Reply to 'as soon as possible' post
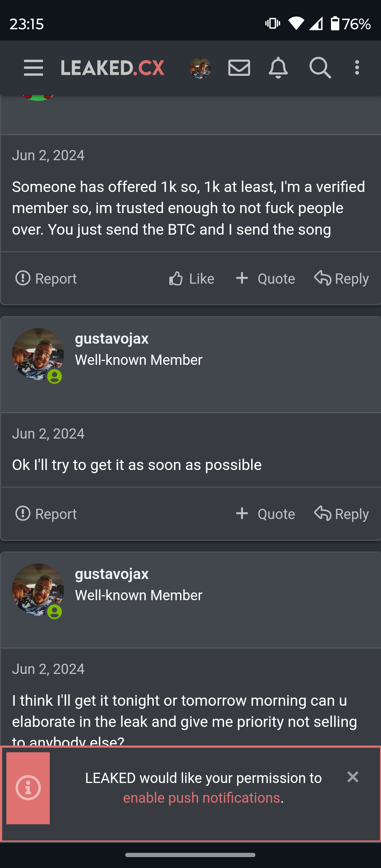The image size is (381, 868). 341,514
